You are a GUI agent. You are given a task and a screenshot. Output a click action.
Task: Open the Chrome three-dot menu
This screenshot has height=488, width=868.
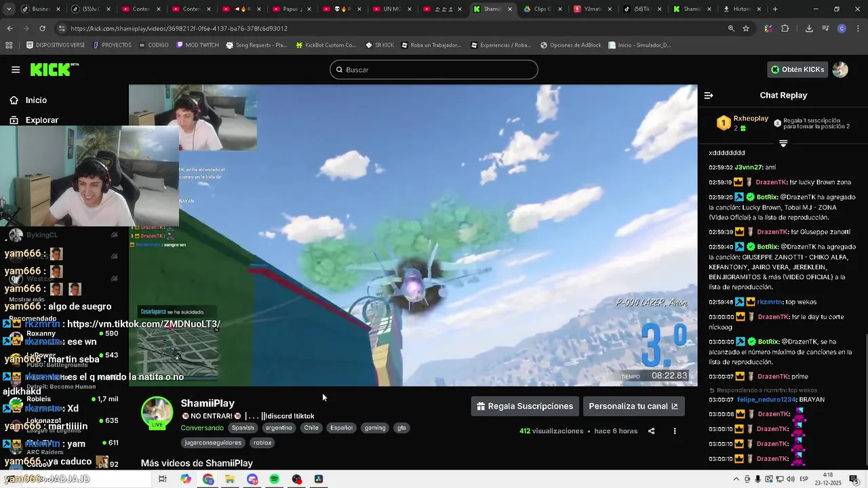[857, 28]
